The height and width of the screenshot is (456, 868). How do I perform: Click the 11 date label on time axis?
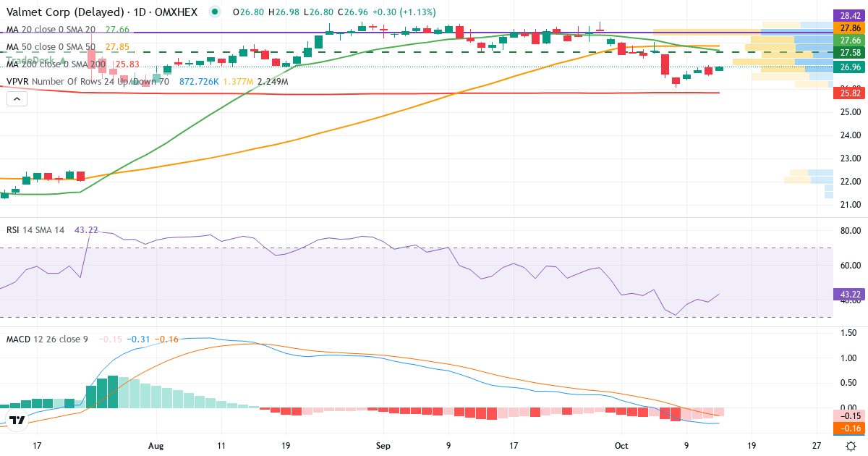(221, 447)
